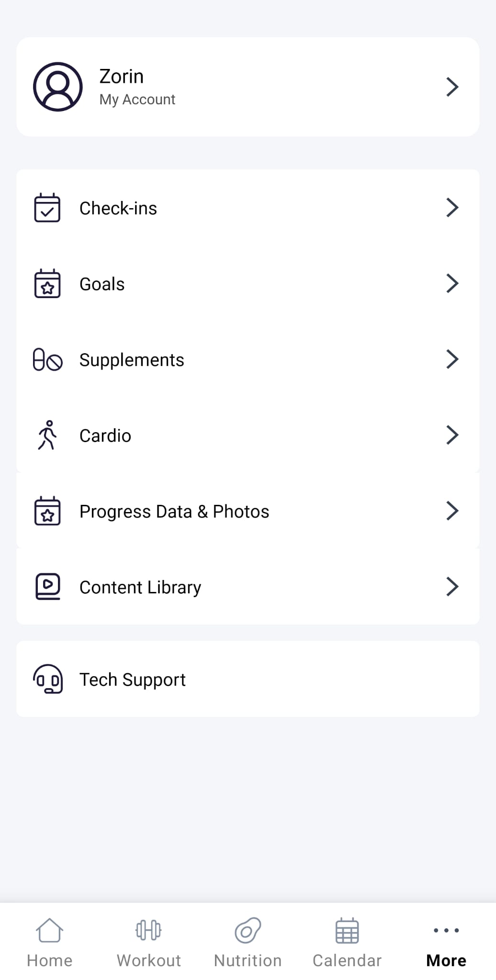This screenshot has height=980, width=496.
Task: Open Cardio via its right chevron
Action: point(452,435)
